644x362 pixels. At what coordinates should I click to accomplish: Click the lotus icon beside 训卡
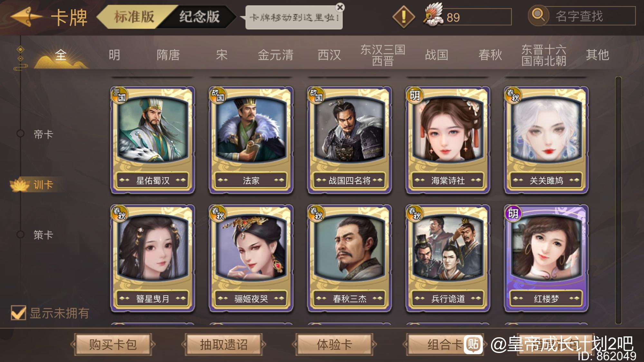tap(20, 184)
